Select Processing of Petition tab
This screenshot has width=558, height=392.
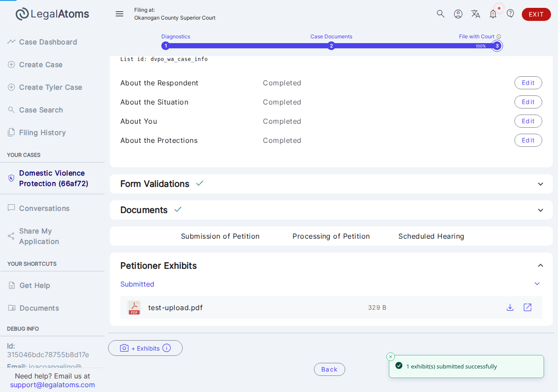pyautogui.click(x=331, y=236)
